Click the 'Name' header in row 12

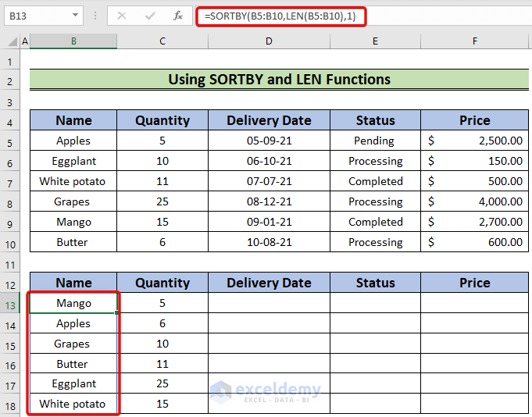(x=73, y=283)
